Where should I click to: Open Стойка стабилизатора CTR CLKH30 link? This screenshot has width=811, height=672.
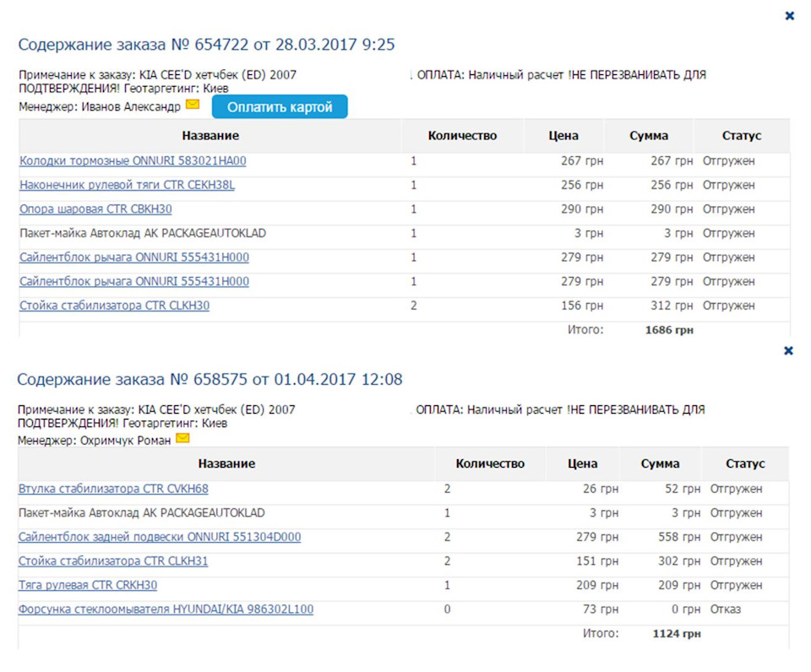114,306
